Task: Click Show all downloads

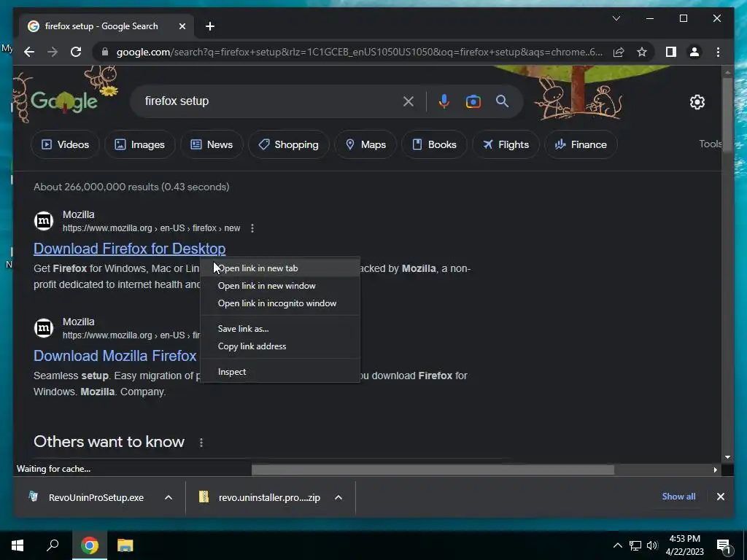Action: 678,497
